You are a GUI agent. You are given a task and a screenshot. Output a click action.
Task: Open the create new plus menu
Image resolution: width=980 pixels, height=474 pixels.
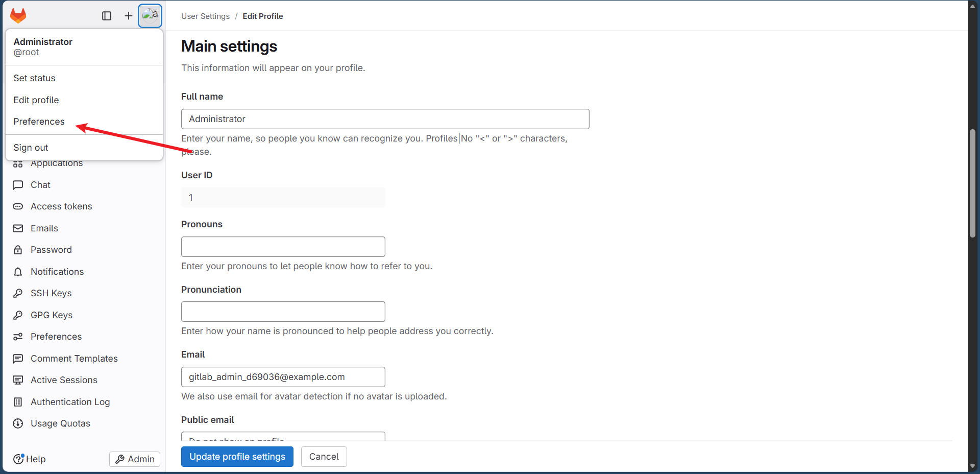129,16
